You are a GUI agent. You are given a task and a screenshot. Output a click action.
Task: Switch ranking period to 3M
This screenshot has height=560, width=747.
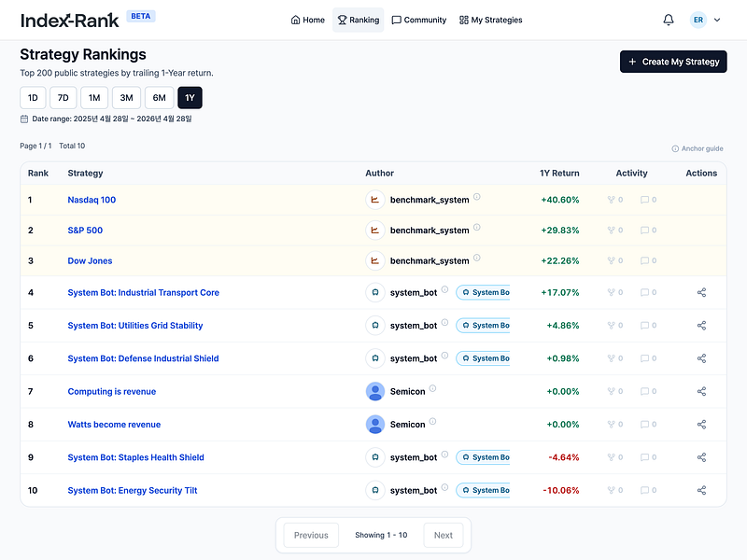[x=126, y=98]
